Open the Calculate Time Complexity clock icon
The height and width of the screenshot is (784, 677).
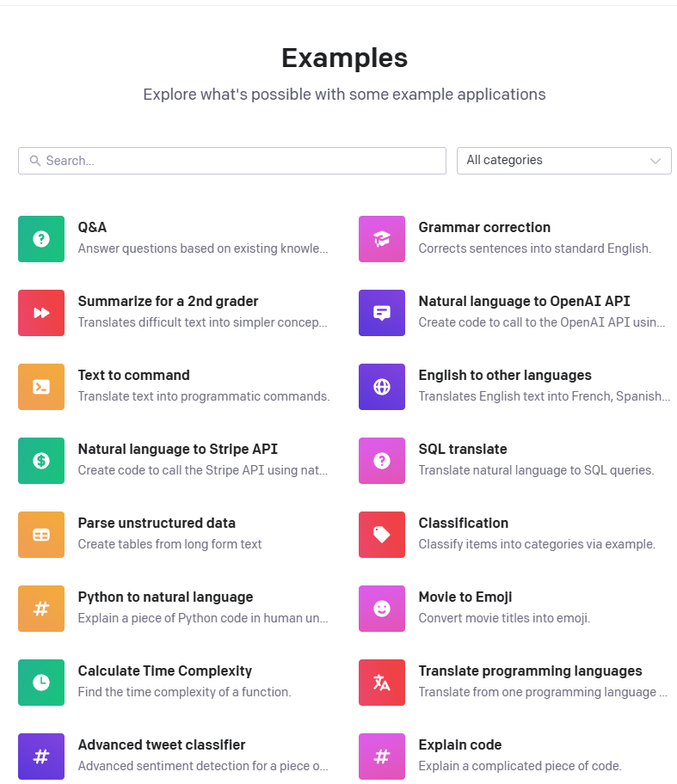pyautogui.click(x=41, y=683)
